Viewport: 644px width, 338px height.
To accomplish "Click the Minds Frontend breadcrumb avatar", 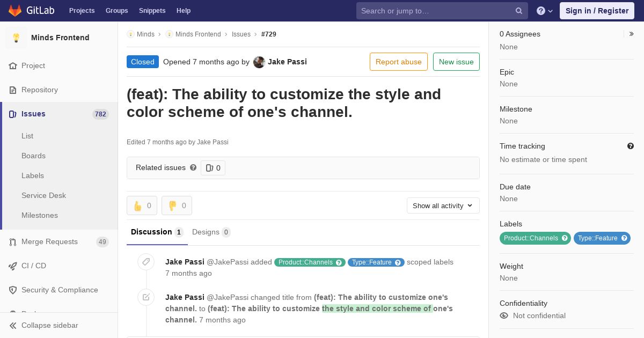I will pyautogui.click(x=169, y=34).
